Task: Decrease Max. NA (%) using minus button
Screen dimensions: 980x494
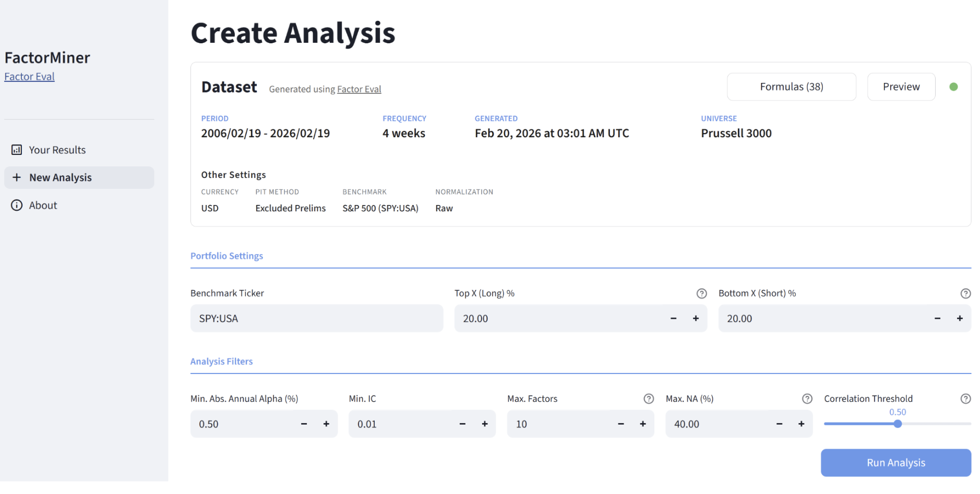Action: 779,424
